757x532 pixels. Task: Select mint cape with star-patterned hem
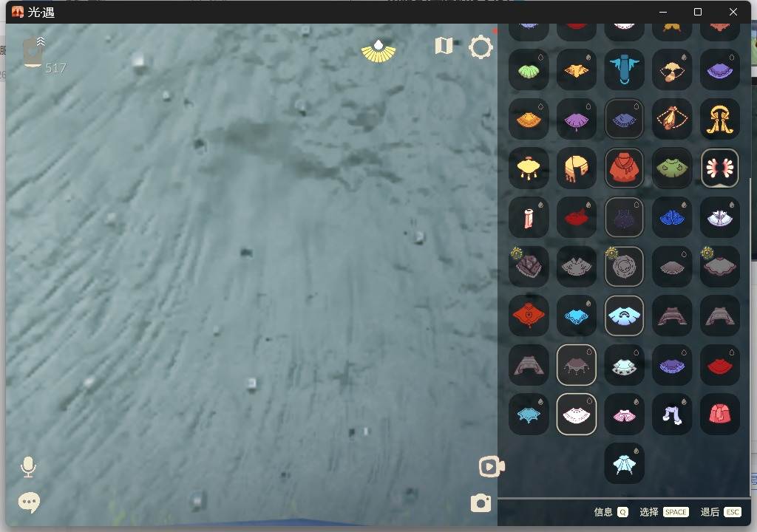pyautogui.click(x=624, y=365)
